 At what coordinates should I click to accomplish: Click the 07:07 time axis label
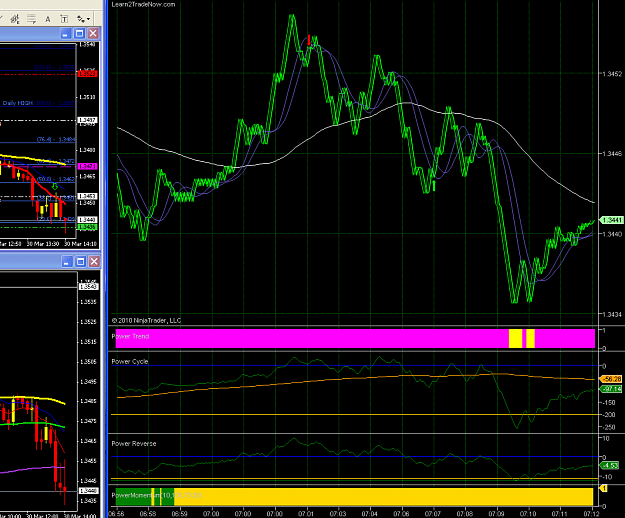tap(433, 514)
